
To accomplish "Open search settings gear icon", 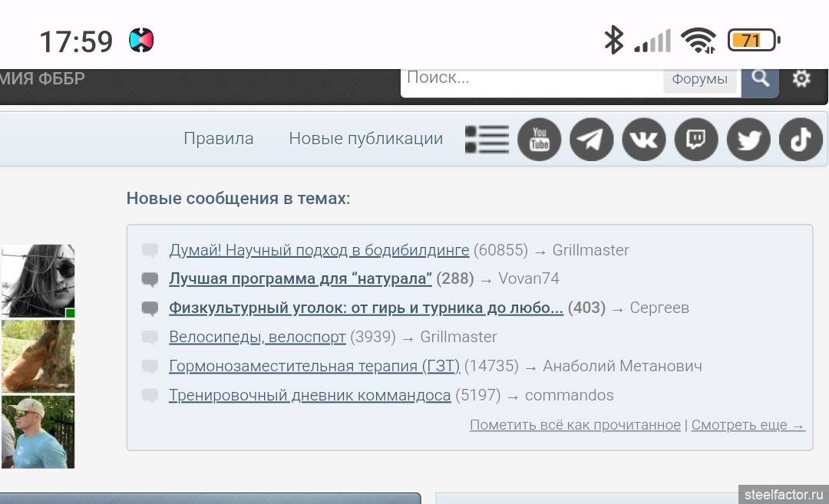I will [x=801, y=79].
